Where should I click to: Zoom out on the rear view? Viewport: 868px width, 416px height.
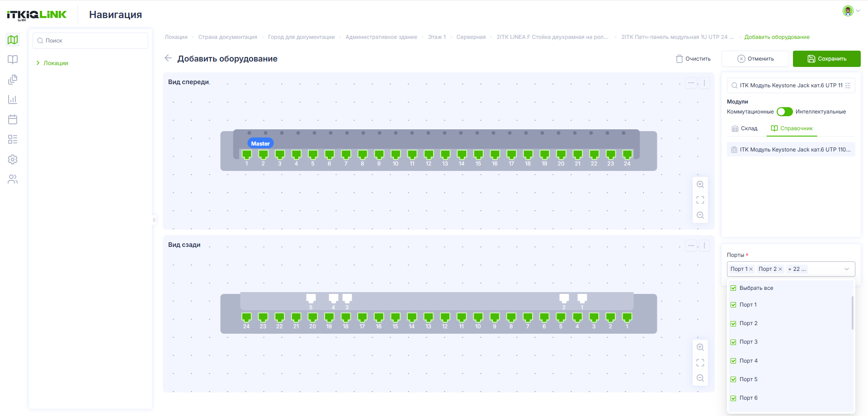tap(700, 378)
